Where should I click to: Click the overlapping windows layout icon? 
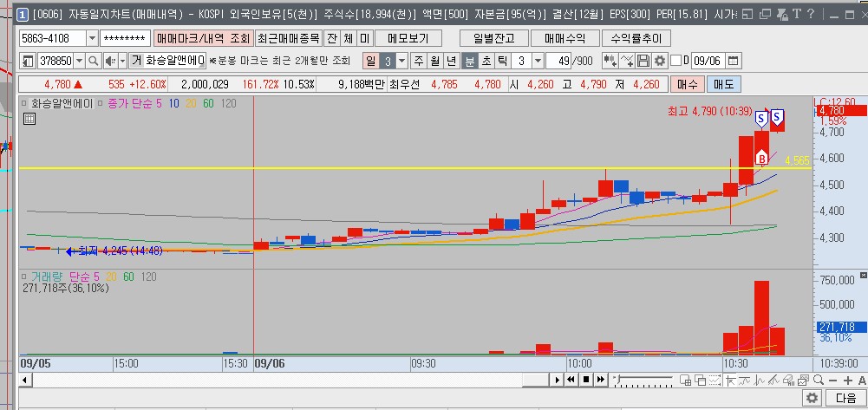click(701, 381)
